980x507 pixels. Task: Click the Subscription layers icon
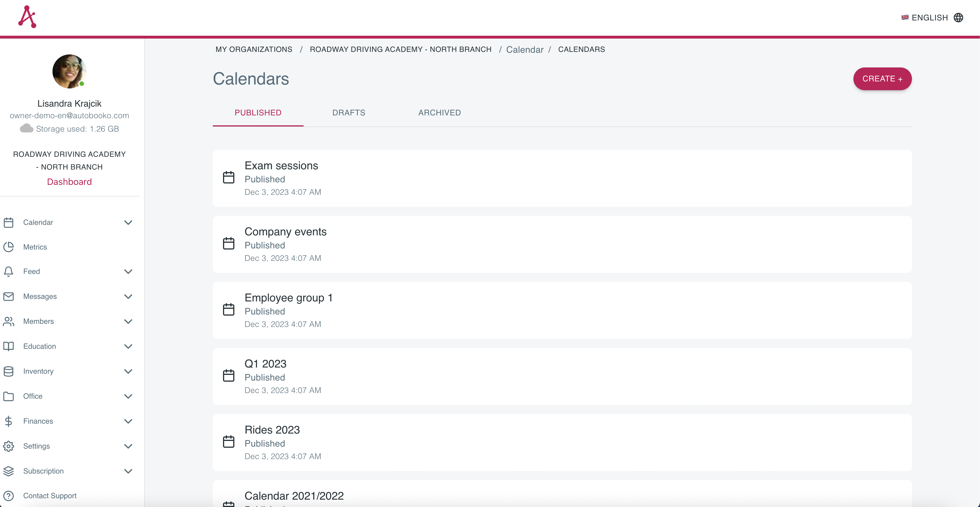8,471
